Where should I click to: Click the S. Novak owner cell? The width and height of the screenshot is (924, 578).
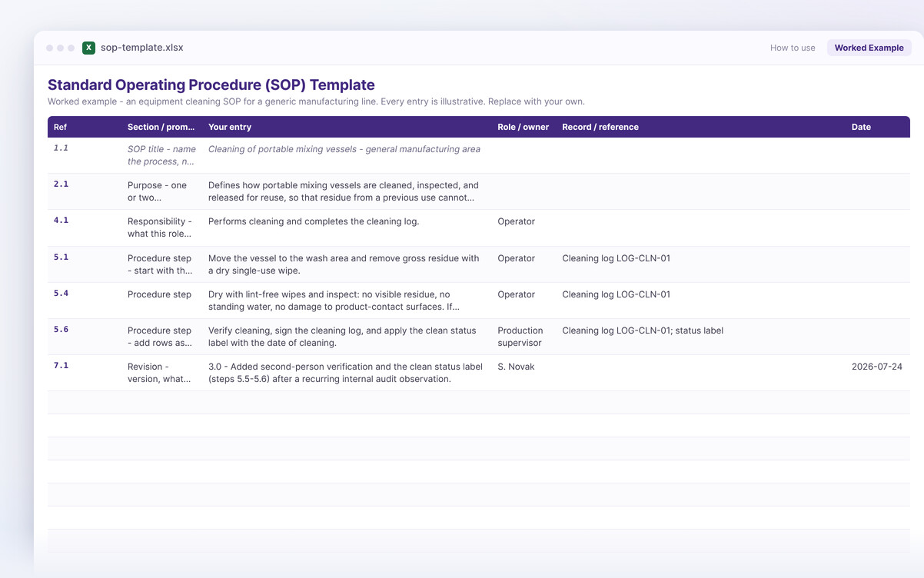(516, 367)
